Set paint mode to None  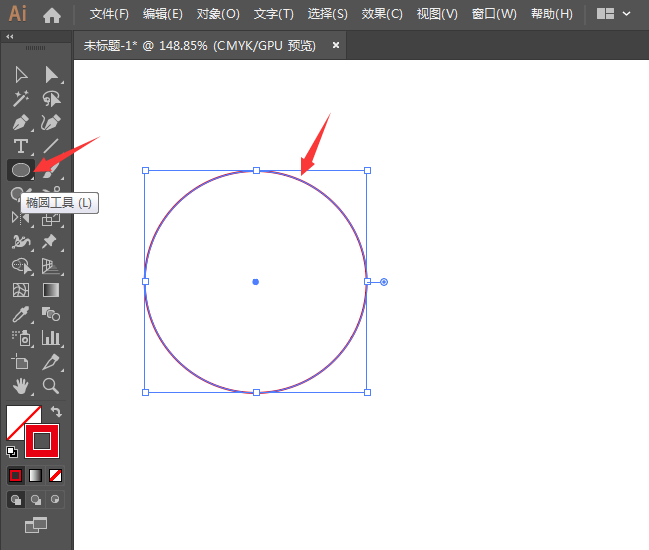click(56, 475)
